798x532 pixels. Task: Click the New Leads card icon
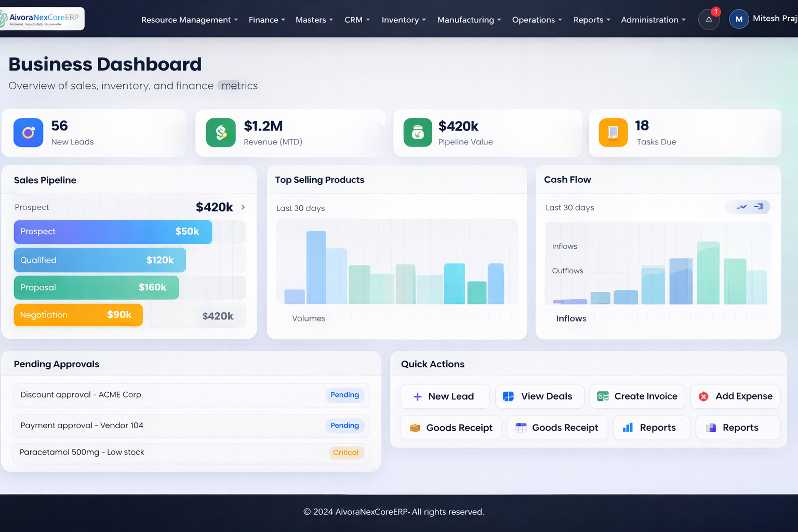point(29,133)
